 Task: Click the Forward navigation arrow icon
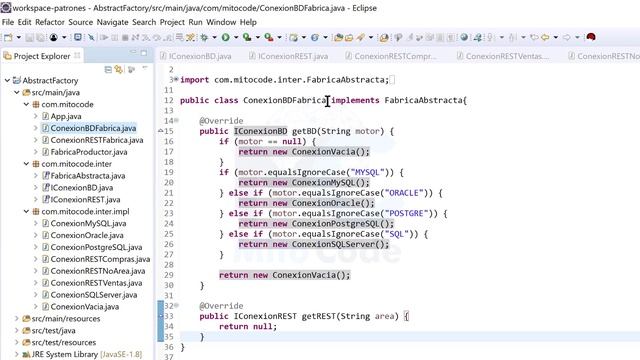(567, 38)
